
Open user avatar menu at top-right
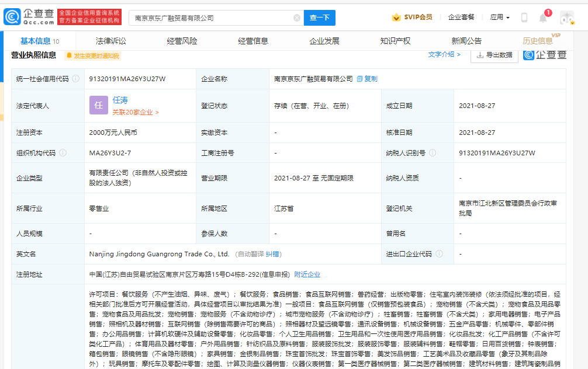click(566, 18)
